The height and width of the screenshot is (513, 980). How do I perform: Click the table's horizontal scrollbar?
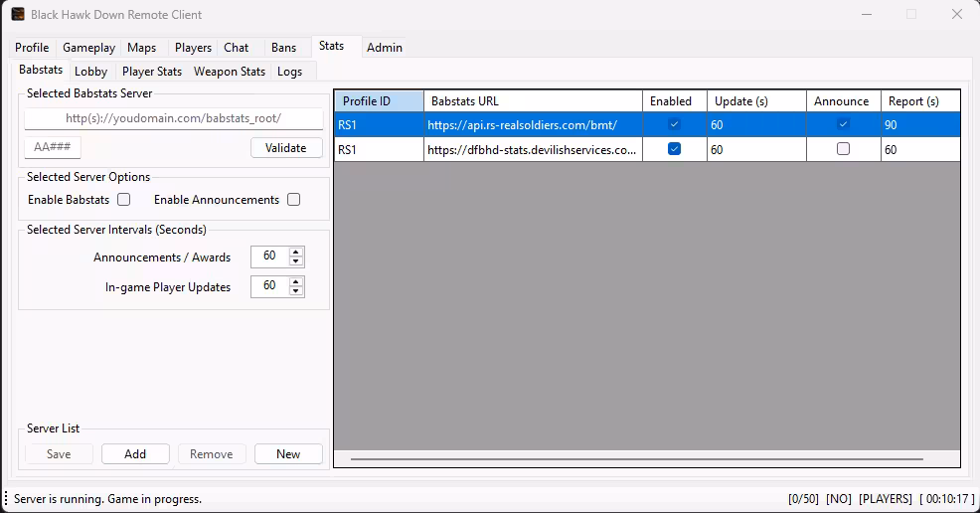tap(637, 459)
